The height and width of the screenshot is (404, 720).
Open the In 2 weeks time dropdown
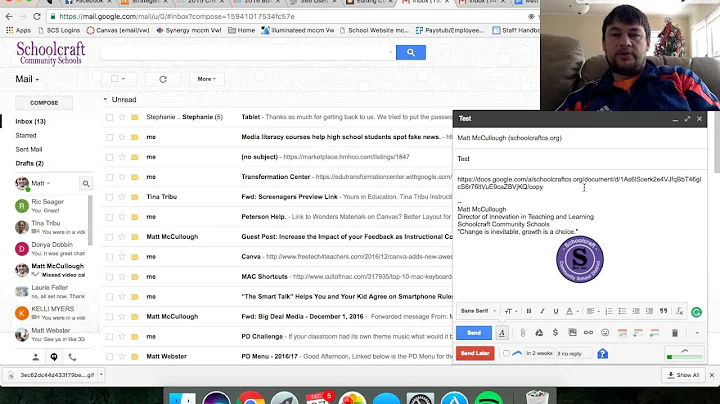coord(540,353)
